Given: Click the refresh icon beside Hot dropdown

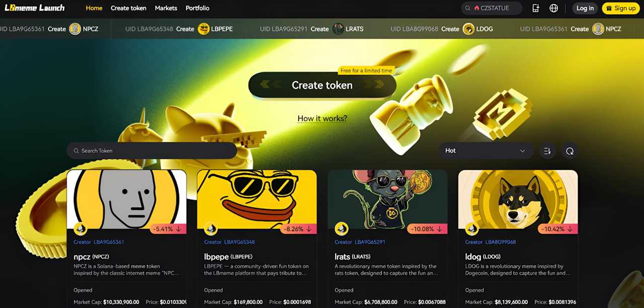Looking at the screenshot, I should pos(570,151).
